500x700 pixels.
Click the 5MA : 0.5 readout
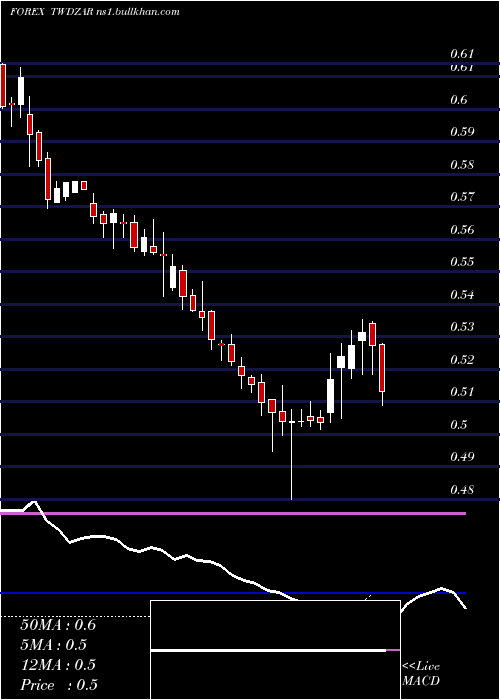point(54,645)
